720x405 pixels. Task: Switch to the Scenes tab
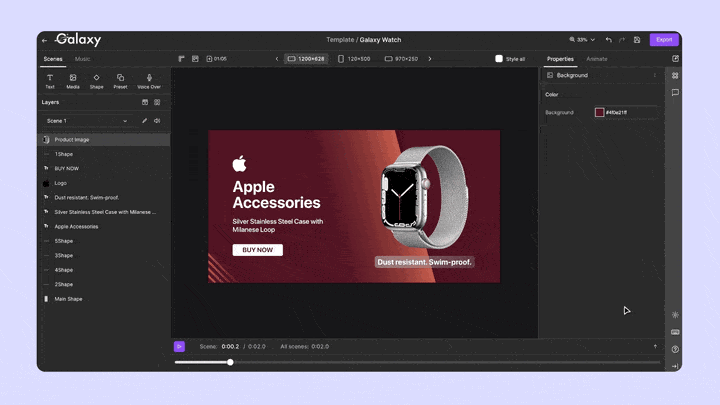click(53, 59)
